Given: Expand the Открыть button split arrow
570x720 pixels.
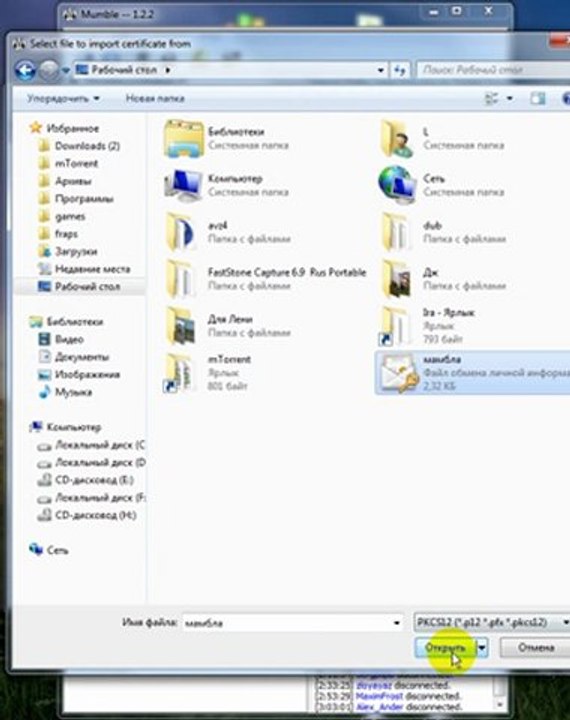Looking at the screenshot, I should pos(481,647).
